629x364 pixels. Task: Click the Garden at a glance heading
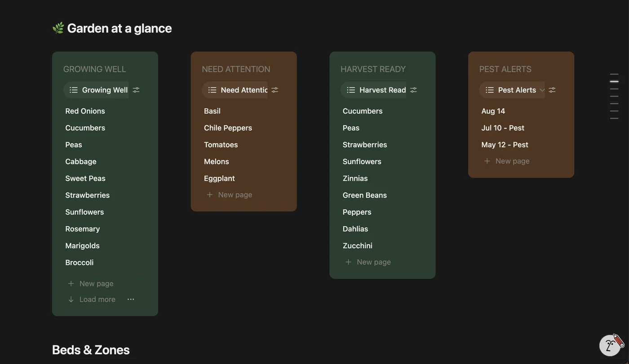point(112,28)
